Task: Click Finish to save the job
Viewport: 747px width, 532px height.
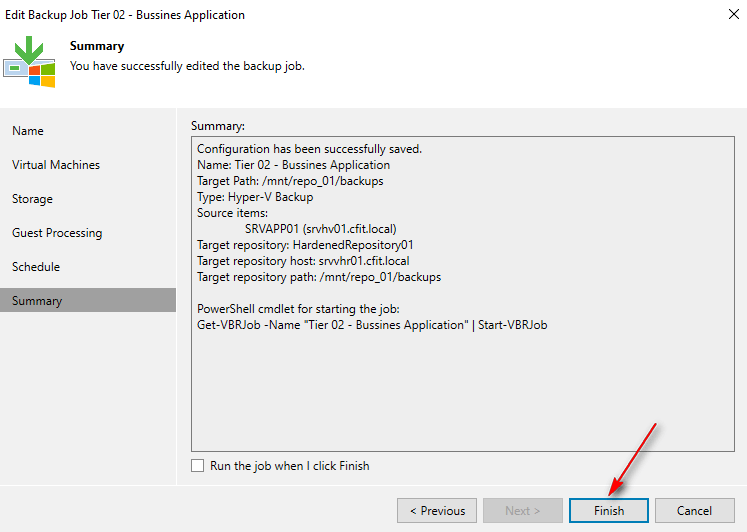Action: coord(609,510)
